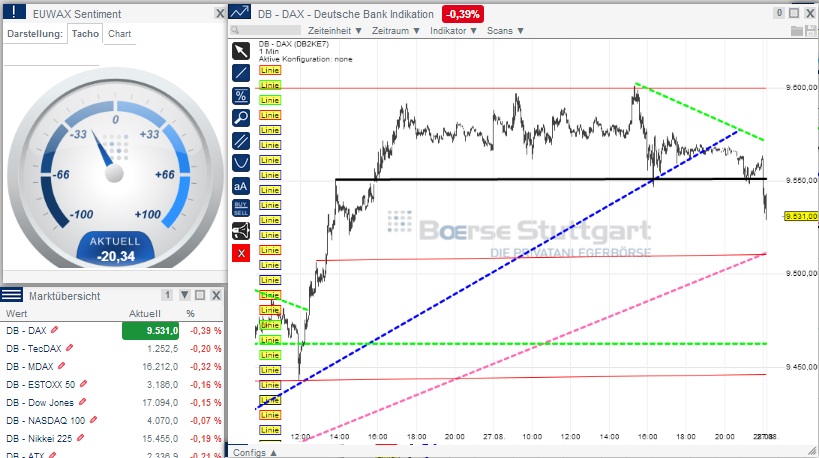
Task: Select the parallel channel lines tool
Action: pos(241,141)
